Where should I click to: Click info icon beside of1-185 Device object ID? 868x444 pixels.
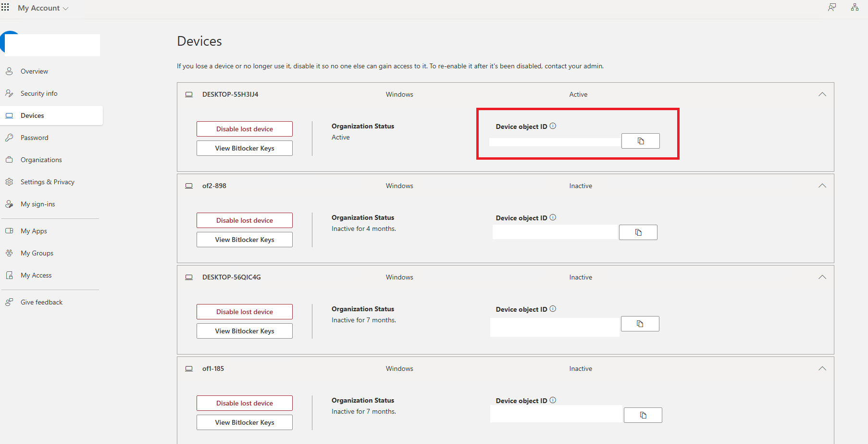click(553, 400)
